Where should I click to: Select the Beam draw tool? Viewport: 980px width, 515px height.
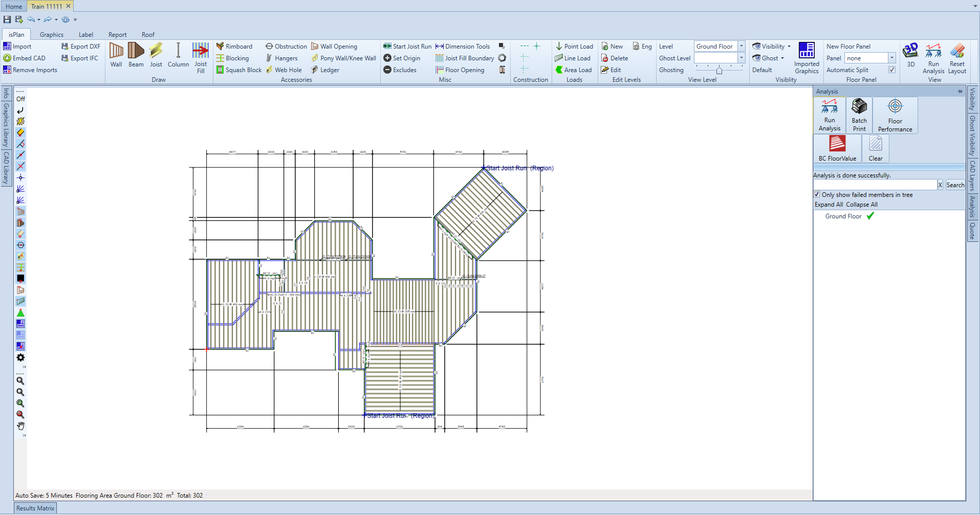tap(136, 55)
